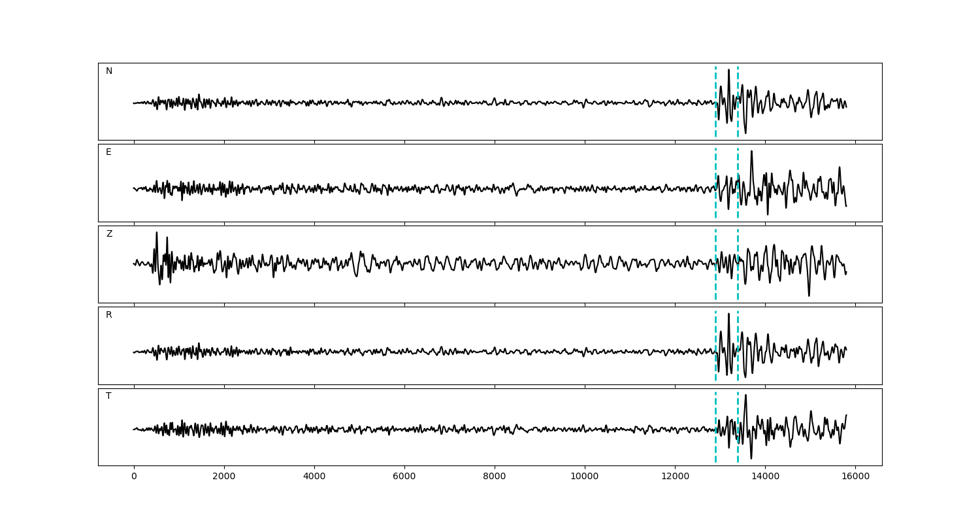Click the tallest early spike in Z trace
The height and width of the screenshot is (523, 980).
[x=156, y=233]
